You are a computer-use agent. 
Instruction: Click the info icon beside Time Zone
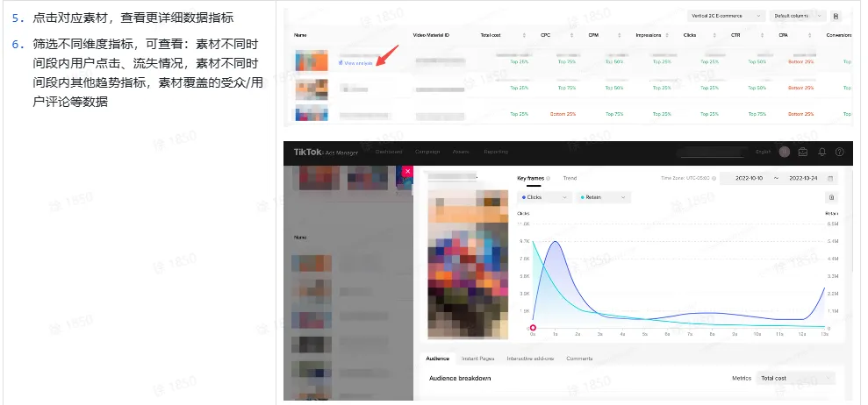[714, 178]
